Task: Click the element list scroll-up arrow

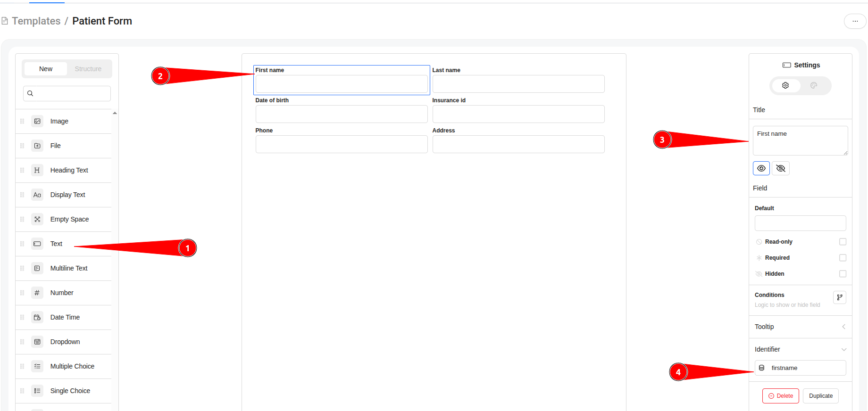Action: (x=115, y=113)
